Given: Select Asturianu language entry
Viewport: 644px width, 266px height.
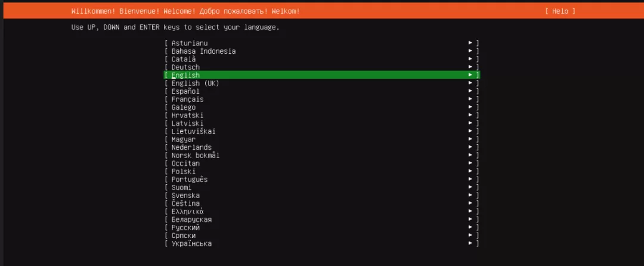Looking at the screenshot, I should [x=322, y=43].
